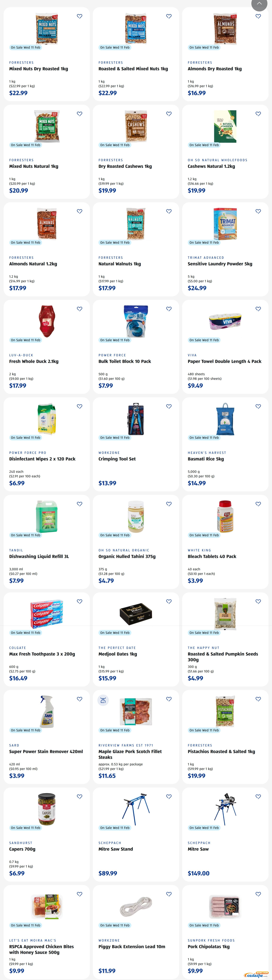Heart the Crimping Tool Set
This screenshot has width=272, height=980.
(x=169, y=406)
